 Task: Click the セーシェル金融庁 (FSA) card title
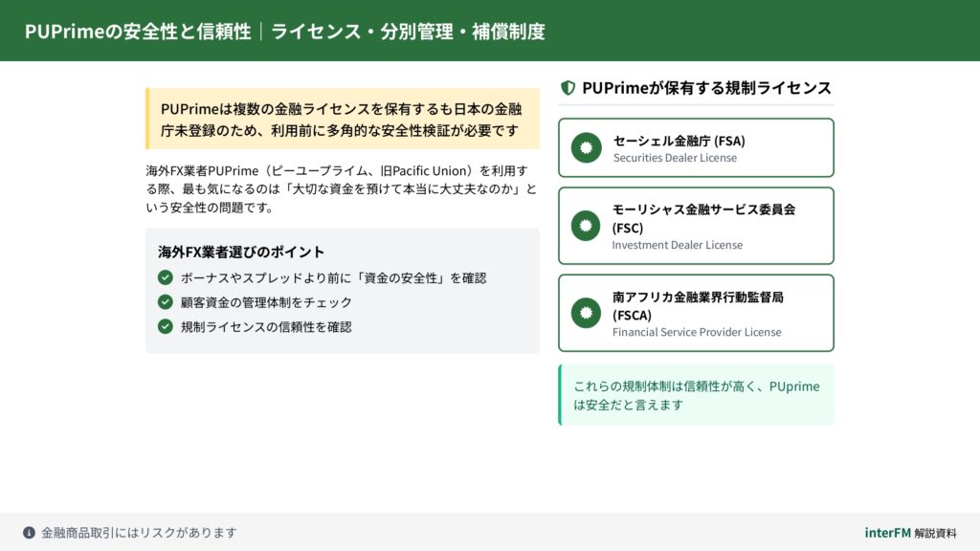coord(679,141)
